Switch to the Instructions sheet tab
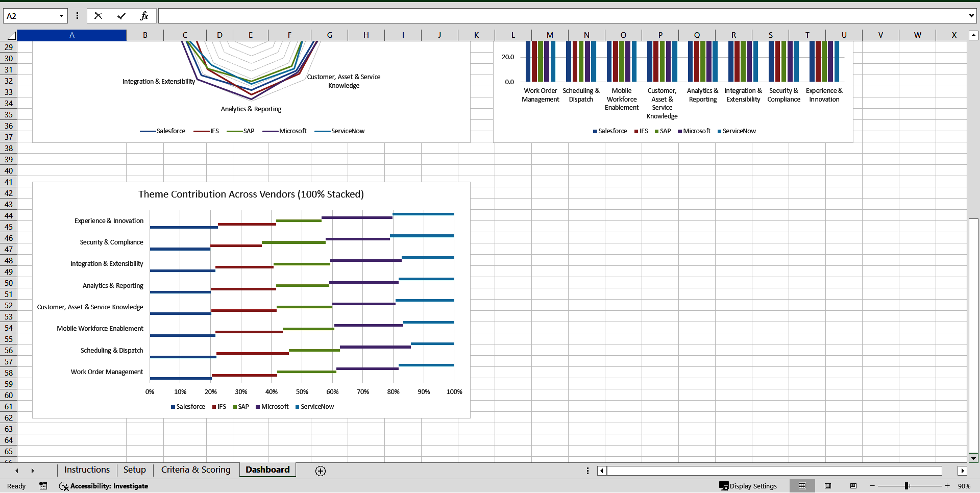Screen dimensions: 980x493 [x=87, y=470]
